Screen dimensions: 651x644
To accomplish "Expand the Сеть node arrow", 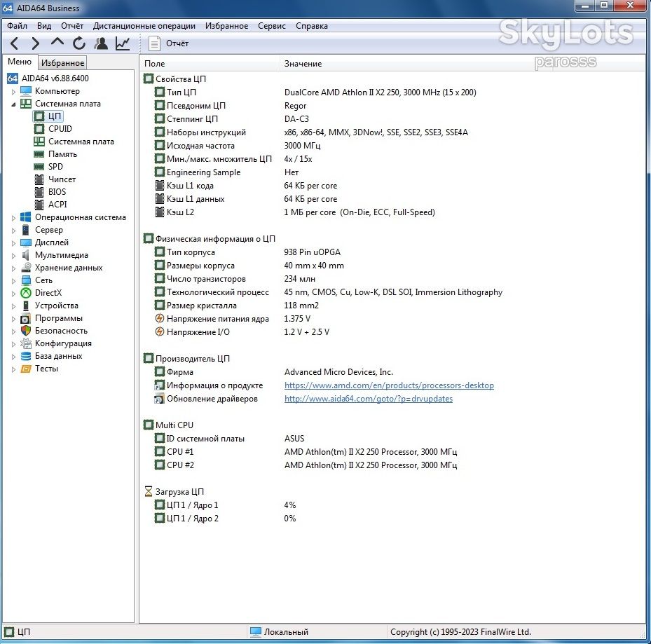I will (x=13, y=281).
